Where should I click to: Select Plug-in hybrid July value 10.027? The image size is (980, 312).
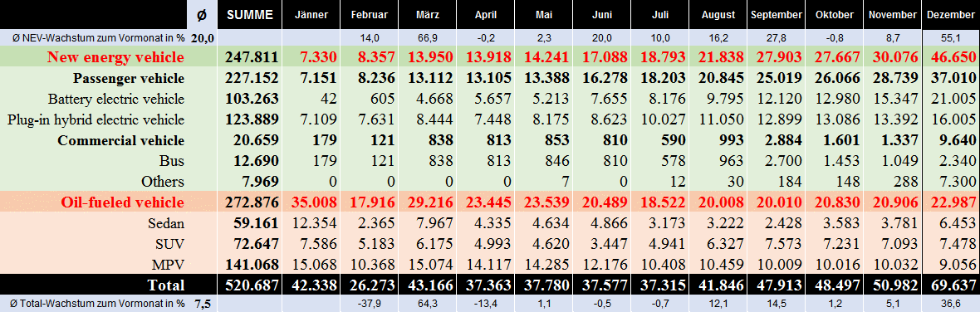coord(663,119)
